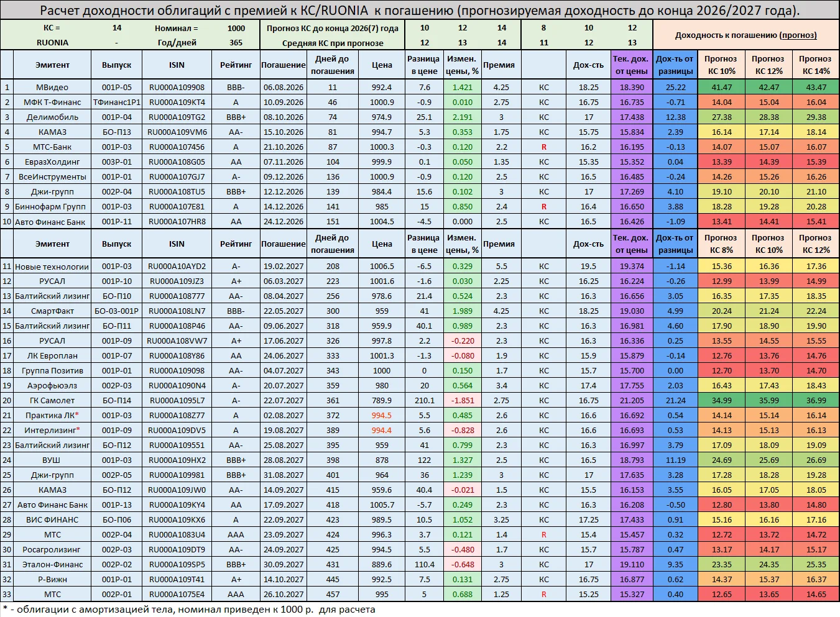
Task: Select ISIN cell RU000A107HR8
Action: click(177, 222)
